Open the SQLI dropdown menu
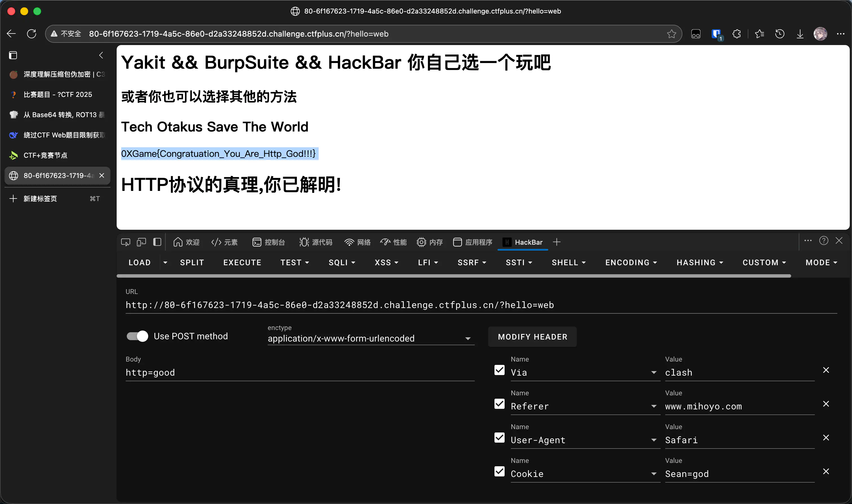This screenshot has width=852, height=504. point(341,262)
